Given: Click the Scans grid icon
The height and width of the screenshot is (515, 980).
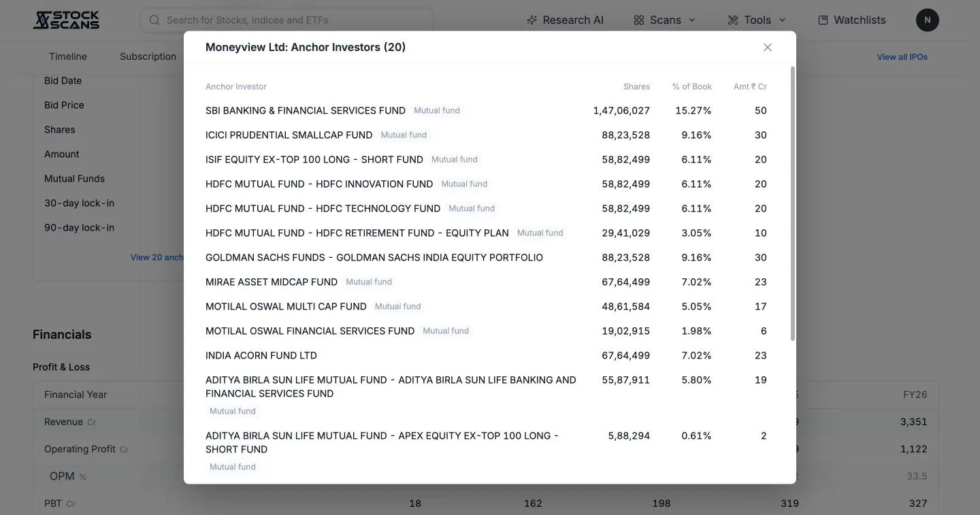Looking at the screenshot, I should click(x=639, y=20).
